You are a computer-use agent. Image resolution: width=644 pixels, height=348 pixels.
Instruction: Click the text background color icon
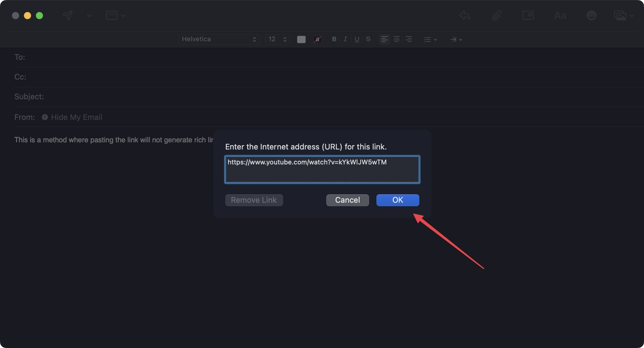pos(317,39)
